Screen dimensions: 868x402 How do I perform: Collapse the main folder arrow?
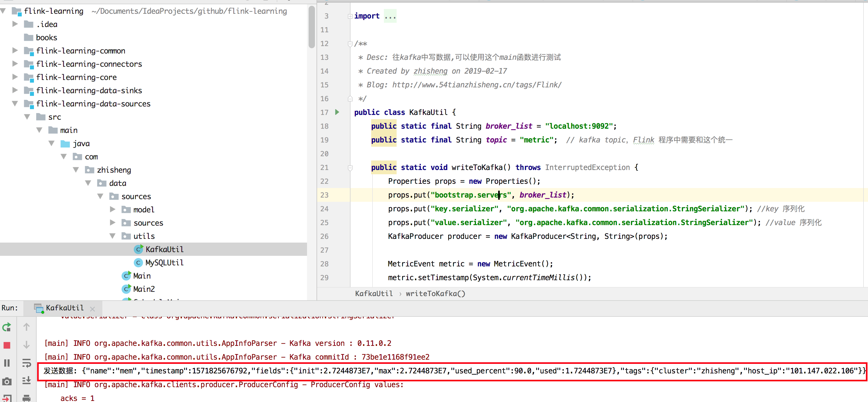40,130
